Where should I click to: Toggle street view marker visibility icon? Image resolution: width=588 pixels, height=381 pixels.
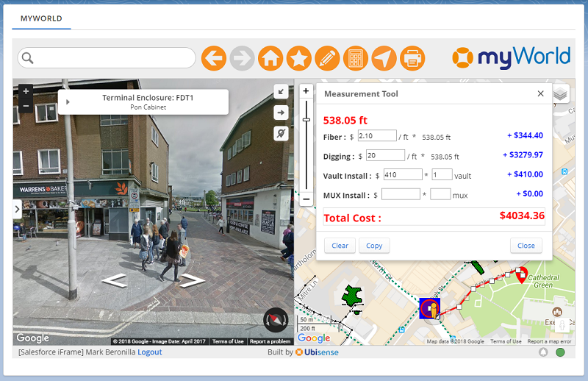(x=281, y=133)
